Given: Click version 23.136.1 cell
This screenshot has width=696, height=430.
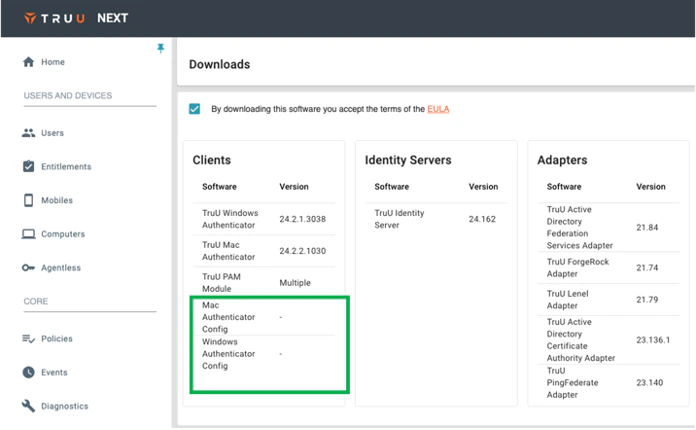Looking at the screenshot, I should pos(653,340).
